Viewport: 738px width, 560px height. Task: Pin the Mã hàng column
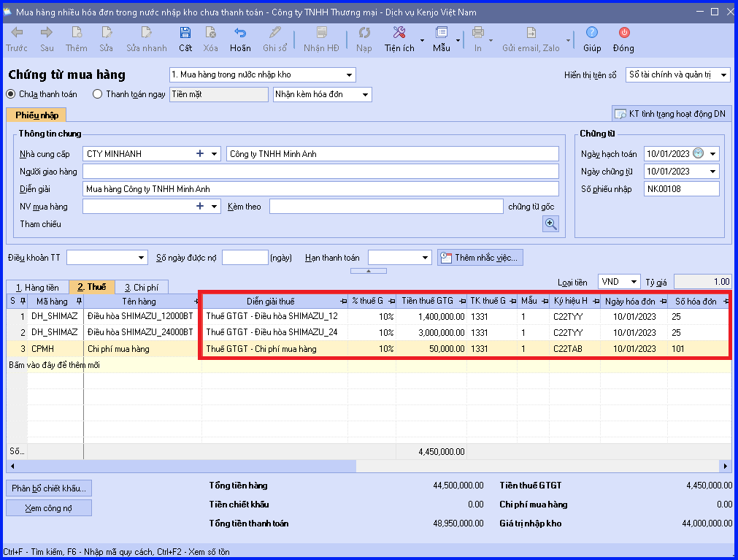(79, 302)
